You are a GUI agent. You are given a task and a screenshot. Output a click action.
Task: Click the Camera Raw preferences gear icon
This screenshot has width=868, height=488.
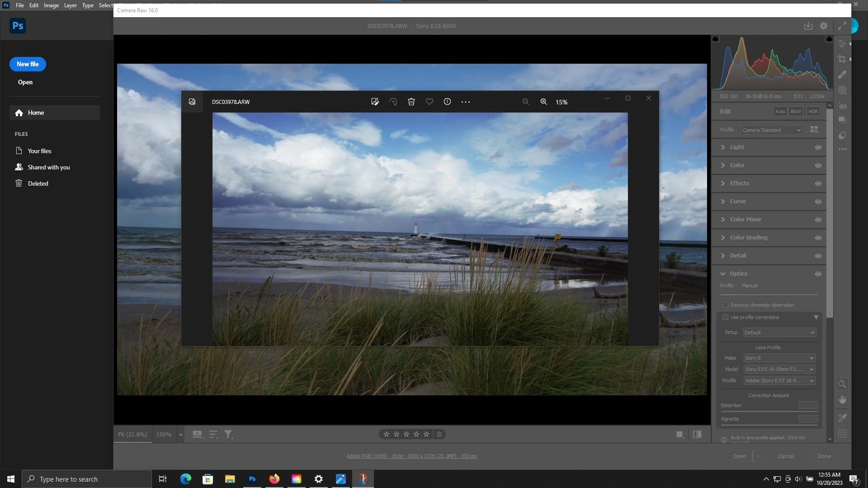(824, 26)
